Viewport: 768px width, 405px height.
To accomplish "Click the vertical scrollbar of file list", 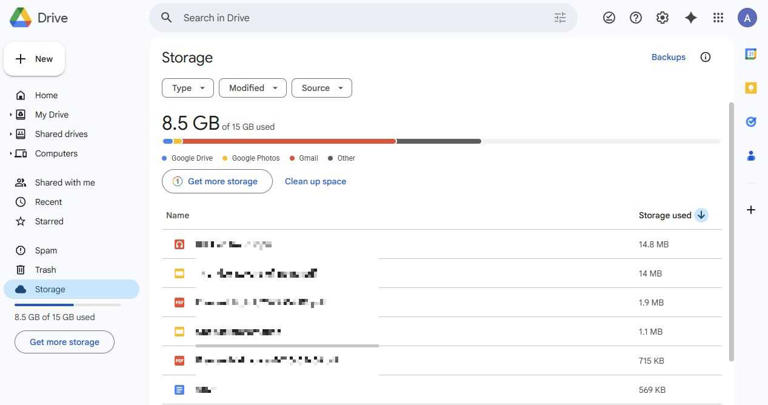I will tap(731, 232).
